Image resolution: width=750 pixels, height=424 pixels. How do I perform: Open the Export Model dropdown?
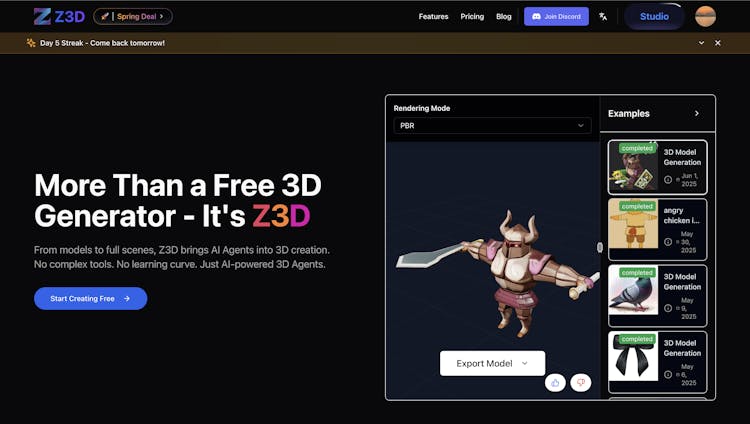(x=492, y=363)
